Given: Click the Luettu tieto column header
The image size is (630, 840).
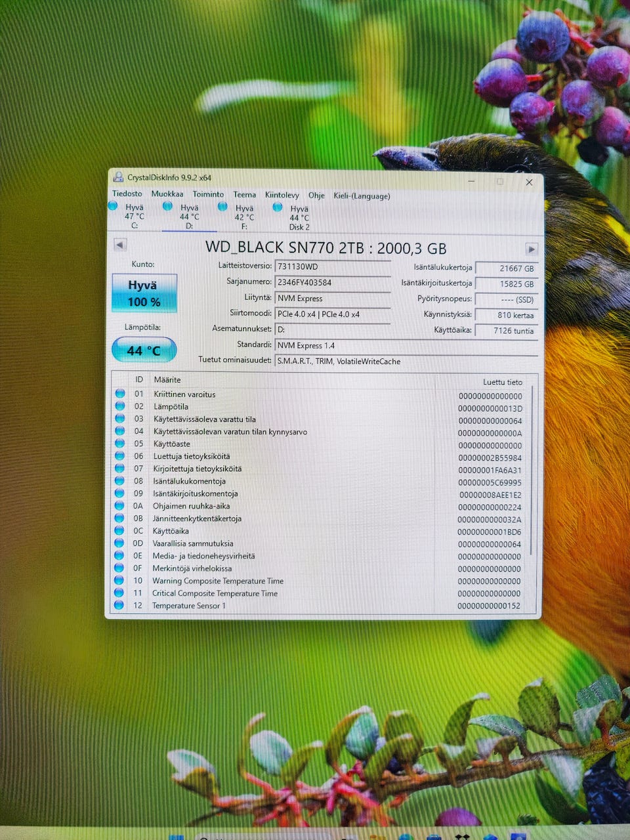Looking at the screenshot, I should pos(503,382).
